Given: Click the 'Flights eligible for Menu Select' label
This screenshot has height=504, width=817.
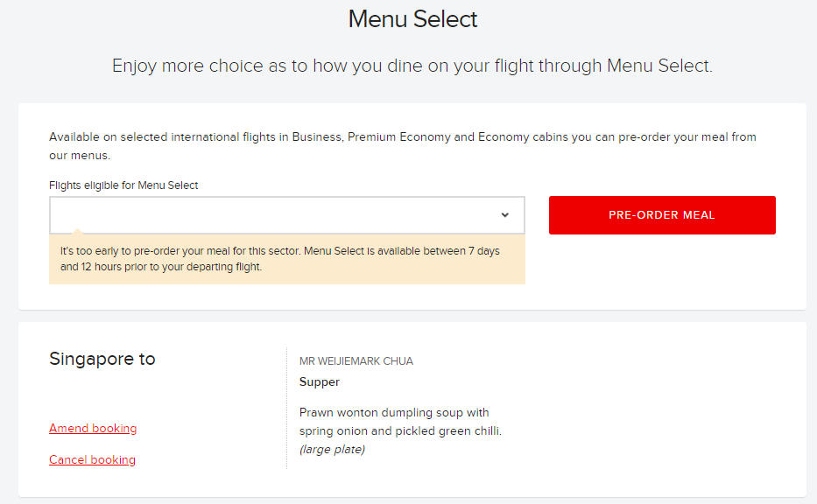Looking at the screenshot, I should click(x=123, y=185).
